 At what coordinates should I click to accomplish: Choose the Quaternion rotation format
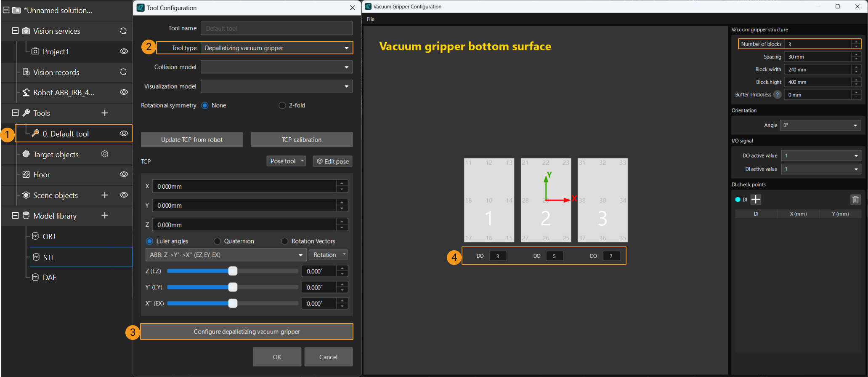coord(218,241)
